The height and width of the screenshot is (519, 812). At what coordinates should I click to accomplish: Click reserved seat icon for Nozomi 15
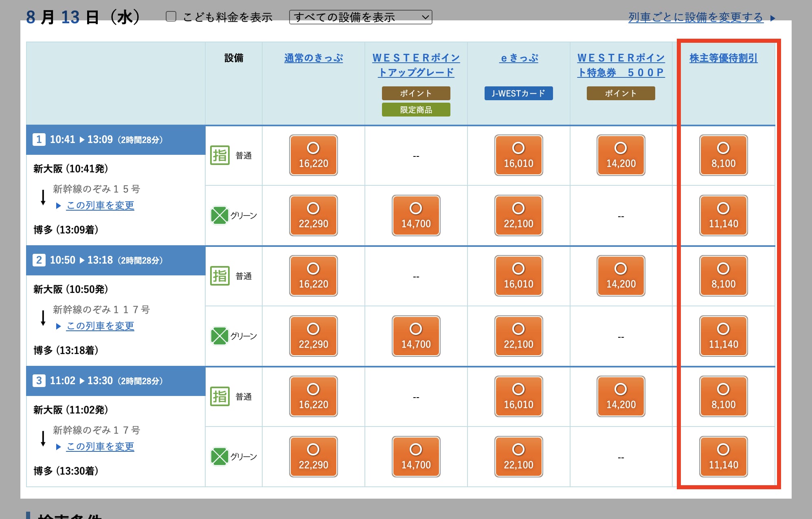coord(220,155)
